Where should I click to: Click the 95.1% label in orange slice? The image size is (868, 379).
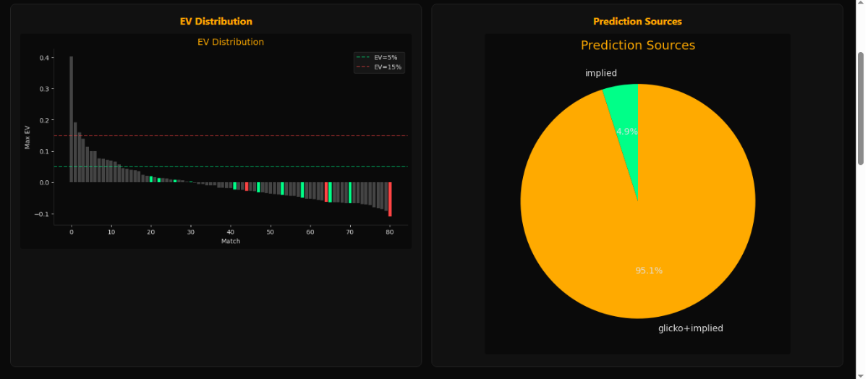point(649,271)
